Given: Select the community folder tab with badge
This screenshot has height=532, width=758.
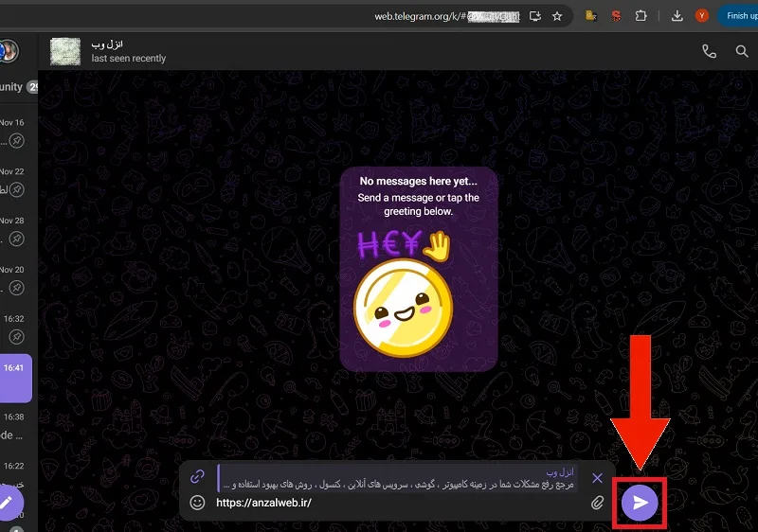Looking at the screenshot, I should (x=18, y=87).
